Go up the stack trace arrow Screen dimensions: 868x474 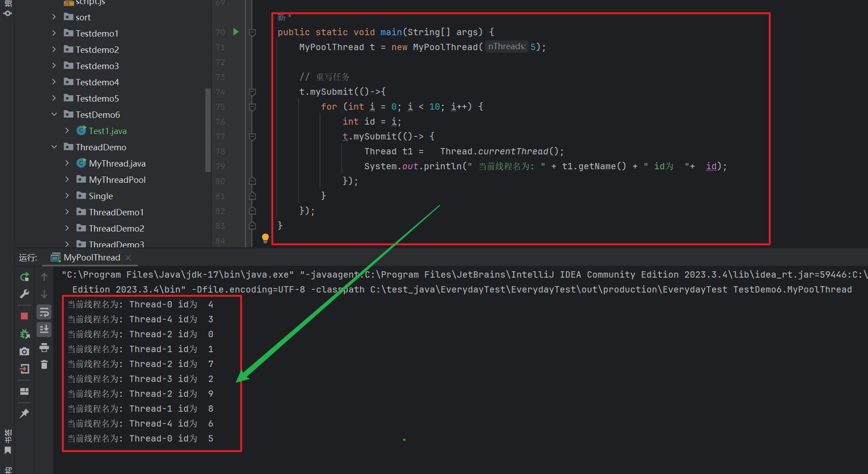(x=44, y=277)
